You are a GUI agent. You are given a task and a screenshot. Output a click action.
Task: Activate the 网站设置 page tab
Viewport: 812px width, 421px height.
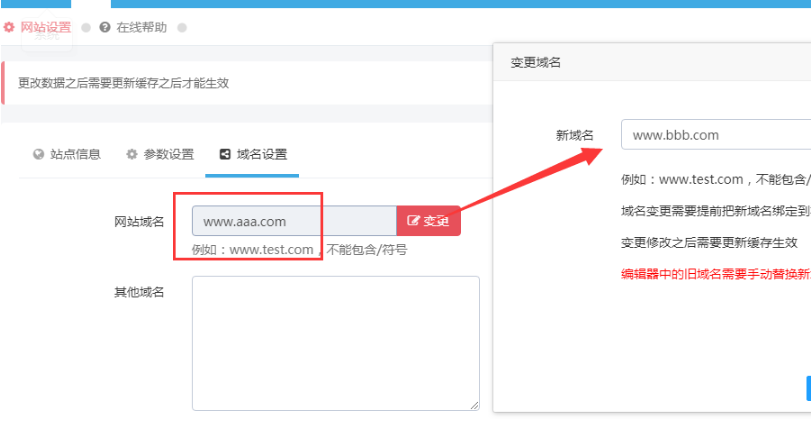click(38, 27)
